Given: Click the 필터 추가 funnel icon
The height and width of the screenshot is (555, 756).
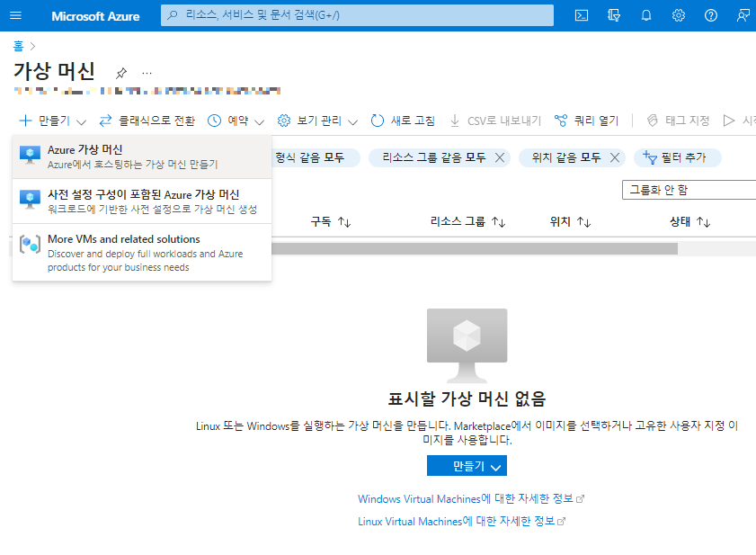Looking at the screenshot, I should click(x=649, y=157).
